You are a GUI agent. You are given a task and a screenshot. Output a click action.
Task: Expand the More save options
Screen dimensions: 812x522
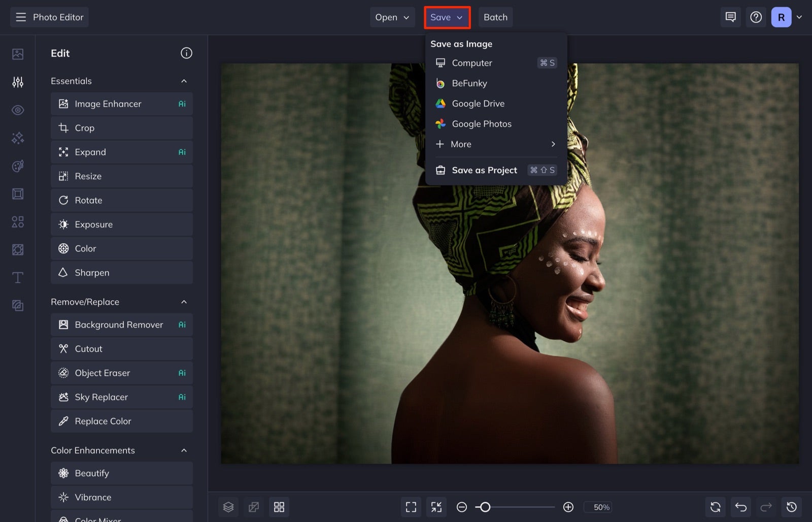[x=494, y=144]
